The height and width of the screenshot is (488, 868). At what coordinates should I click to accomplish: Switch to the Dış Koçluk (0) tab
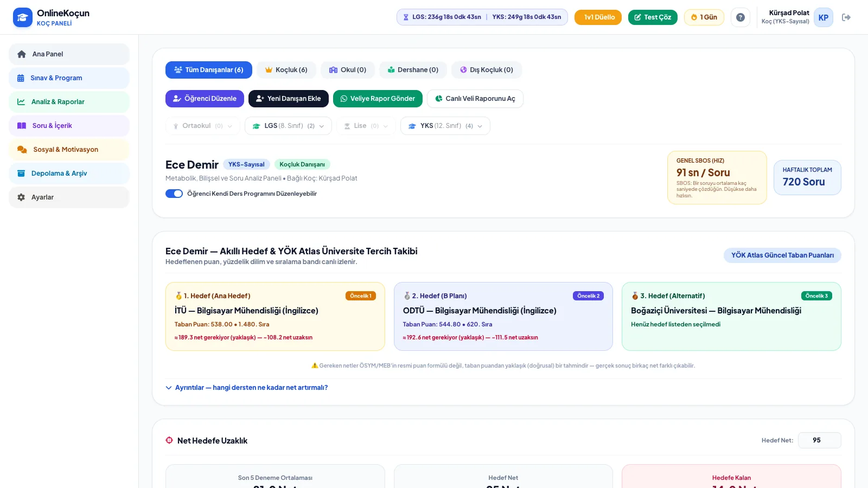pos(487,70)
